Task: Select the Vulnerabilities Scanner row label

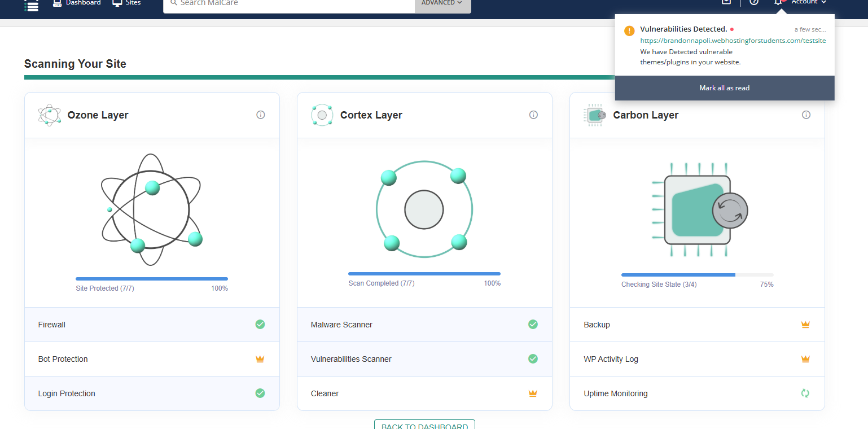Action: click(351, 359)
